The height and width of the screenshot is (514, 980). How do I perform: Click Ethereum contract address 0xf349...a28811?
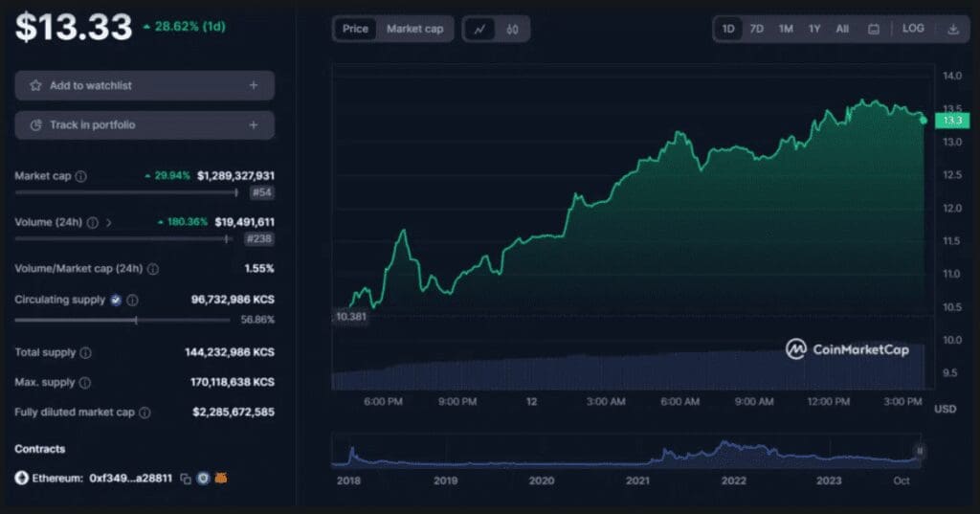[x=130, y=479]
